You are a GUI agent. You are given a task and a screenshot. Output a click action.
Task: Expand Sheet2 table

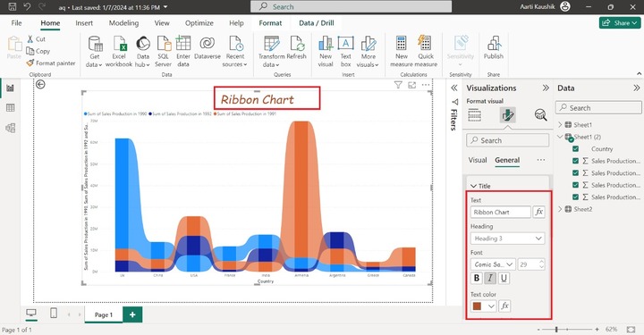pyautogui.click(x=560, y=209)
